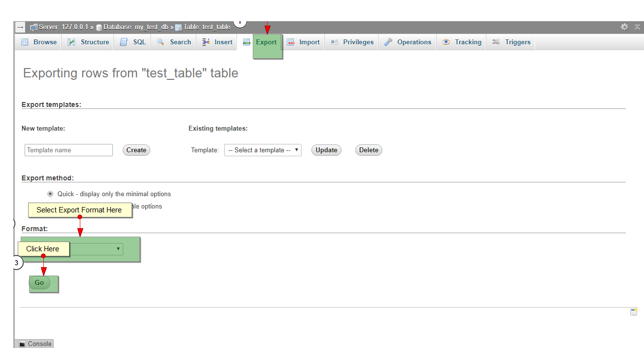Screen dimensions: 644x348
Task: Click the bookmark icon at the bottom right
Action: click(634, 312)
